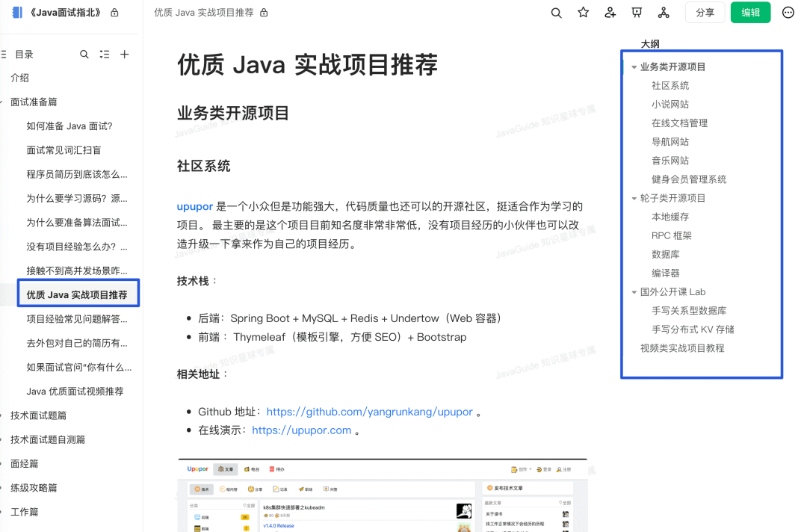Open 面试常见词汇扫盲 page

[64, 150]
